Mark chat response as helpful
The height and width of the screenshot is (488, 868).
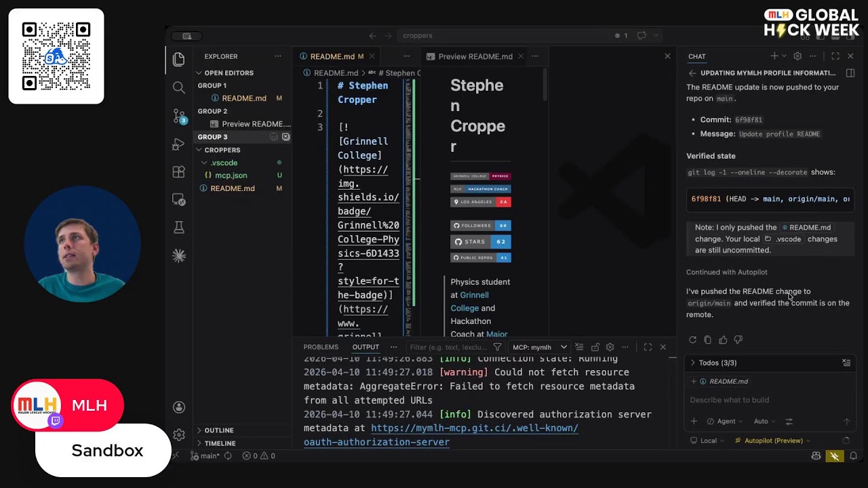point(723,340)
